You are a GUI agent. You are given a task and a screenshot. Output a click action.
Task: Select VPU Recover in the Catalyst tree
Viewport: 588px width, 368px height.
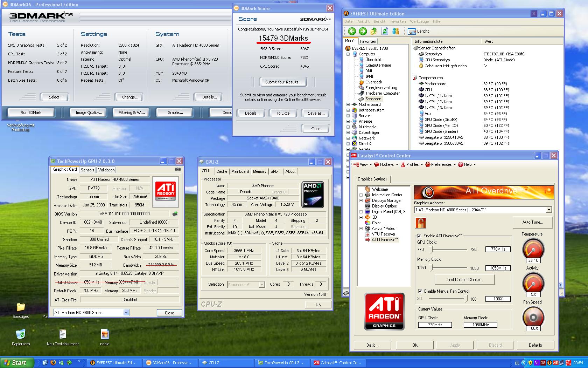point(384,234)
